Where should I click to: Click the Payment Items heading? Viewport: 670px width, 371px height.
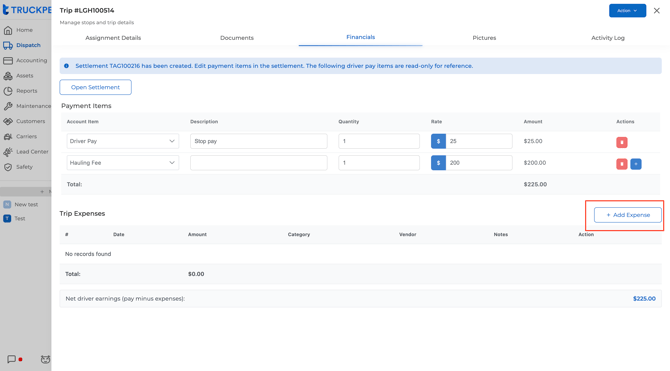[86, 106]
